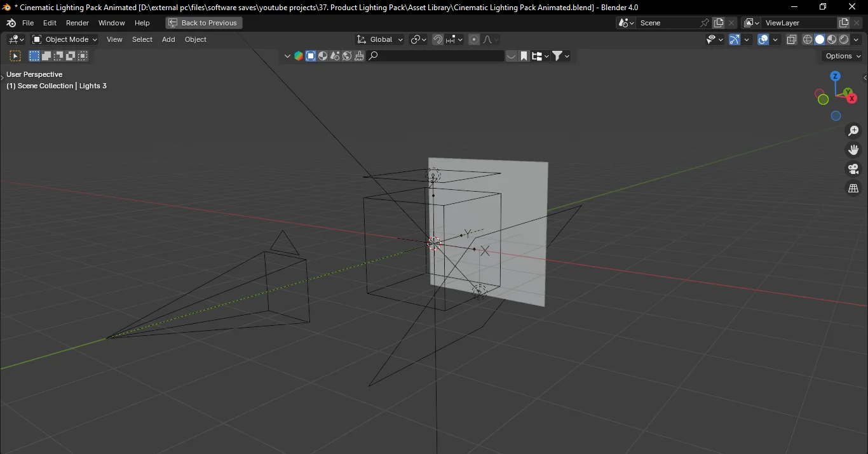
Task: Click the camera view icon
Action: tap(853, 169)
